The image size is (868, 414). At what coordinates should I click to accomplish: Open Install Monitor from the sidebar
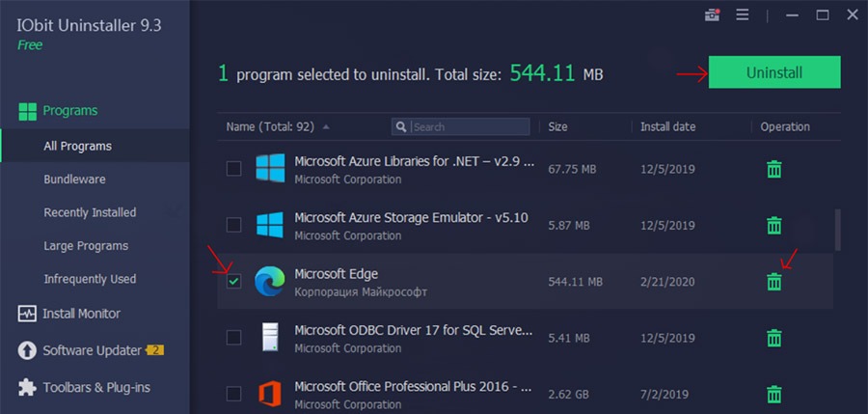pos(69,314)
